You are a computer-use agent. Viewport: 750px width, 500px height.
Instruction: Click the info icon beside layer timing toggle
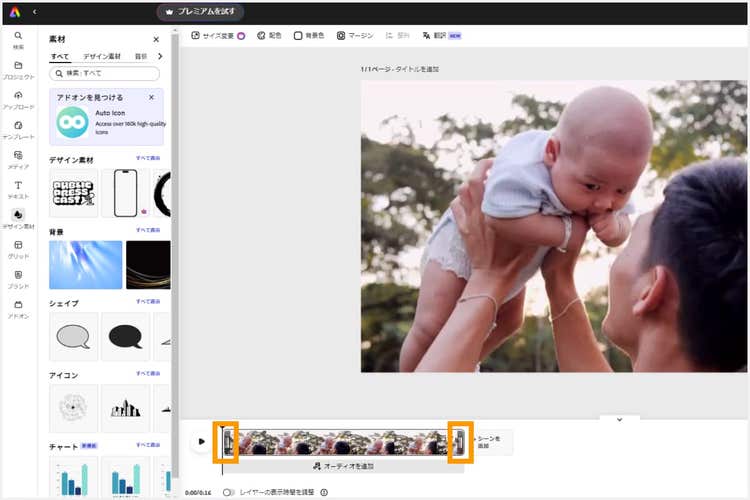pyautogui.click(x=324, y=492)
